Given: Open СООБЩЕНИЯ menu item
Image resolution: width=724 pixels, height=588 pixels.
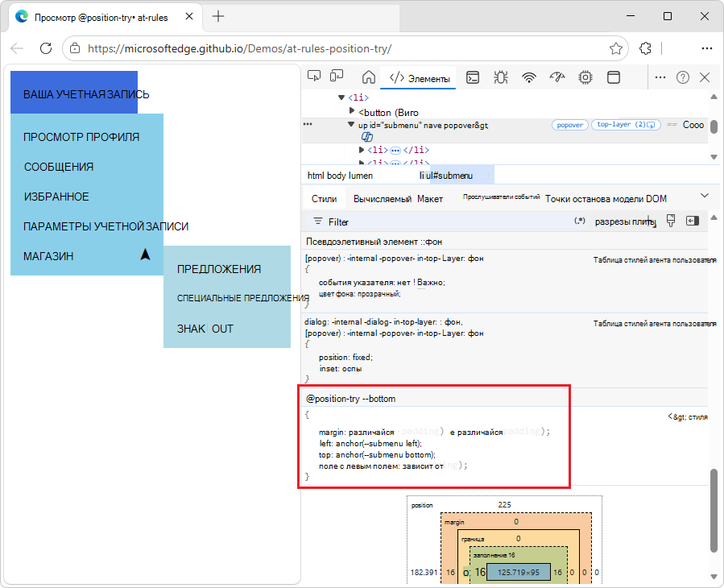Looking at the screenshot, I should point(59,167).
